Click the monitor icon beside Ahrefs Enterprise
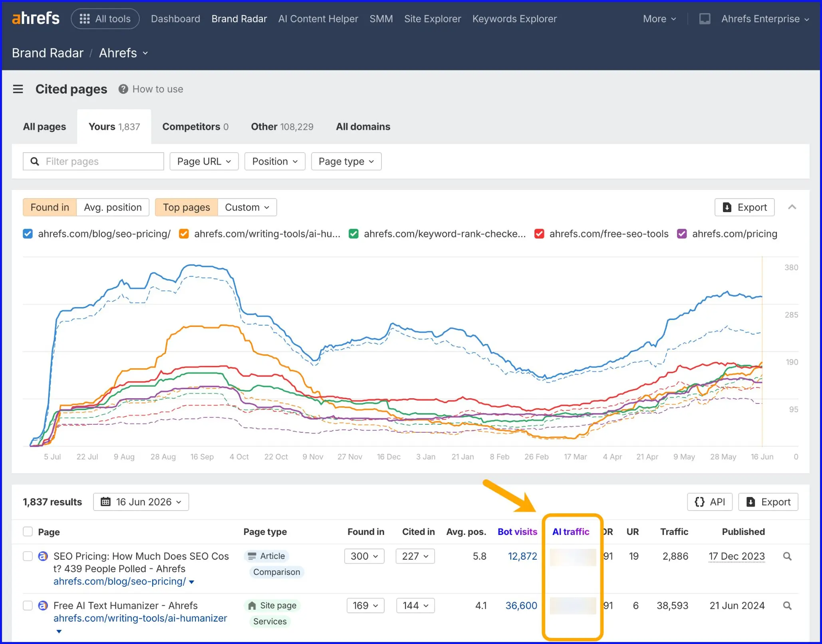Viewport: 822px width, 644px height. [705, 19]
